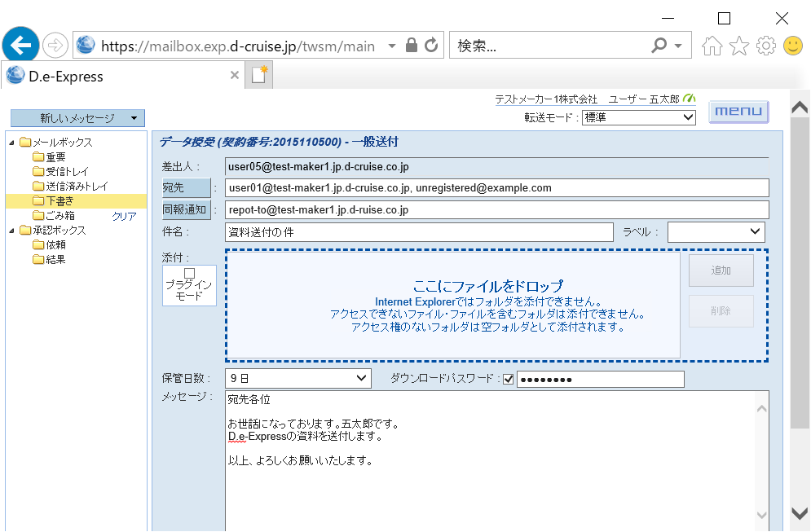This screenshot has height=532, width=811.
Task: Select the 受信トレイ folder
Action: coord(67,172)
